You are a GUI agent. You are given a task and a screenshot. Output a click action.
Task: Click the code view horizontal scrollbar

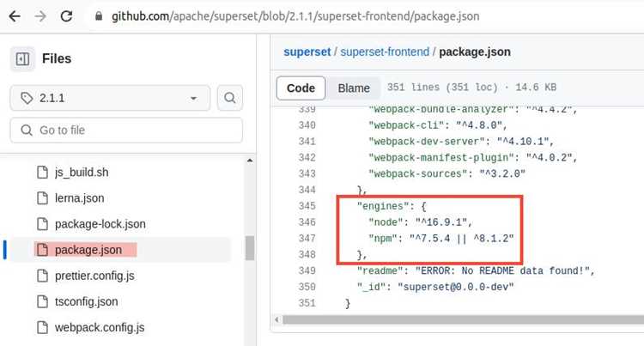click(463, 319)
